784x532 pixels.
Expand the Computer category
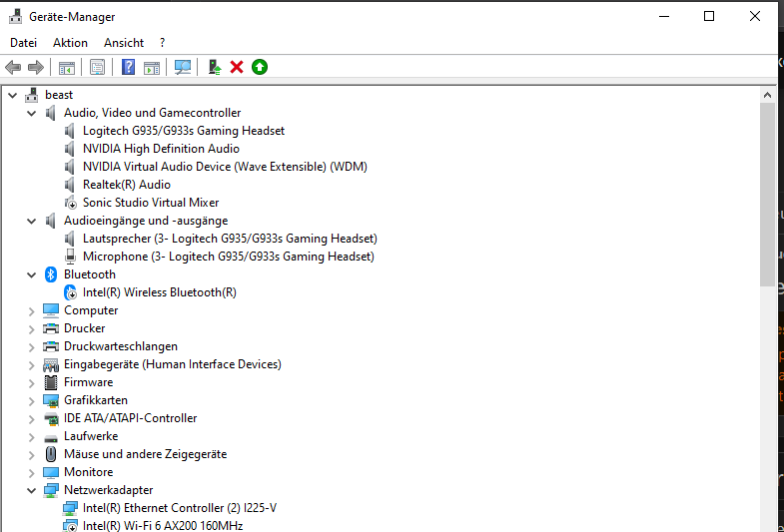[32, 311]
